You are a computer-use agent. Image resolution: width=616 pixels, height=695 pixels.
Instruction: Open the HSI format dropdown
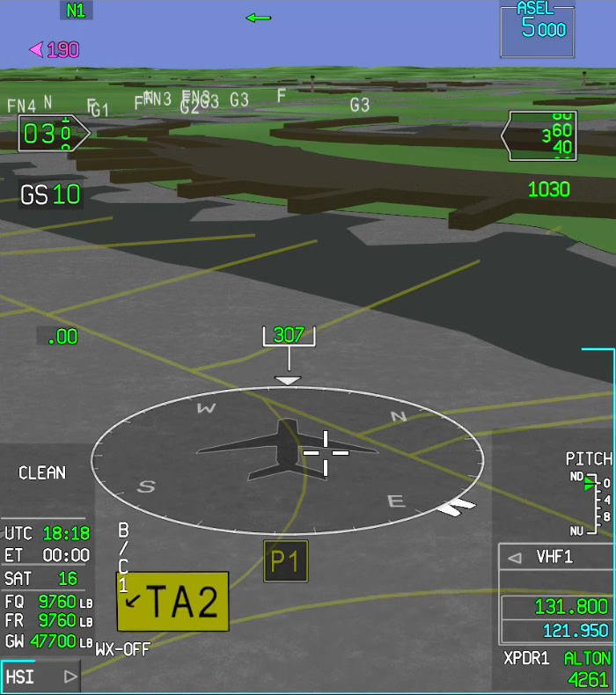(x=40, y=677)
